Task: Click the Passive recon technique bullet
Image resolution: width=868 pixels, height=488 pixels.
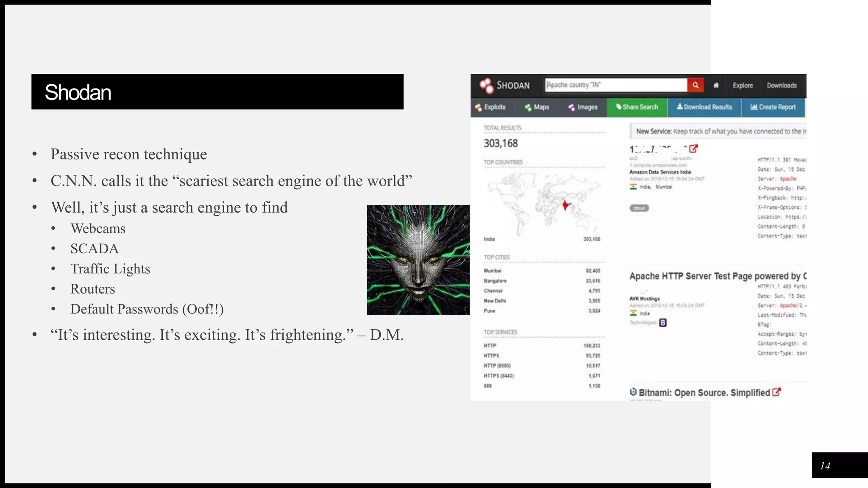Action: pyautogui.click(x=129, y=154)
